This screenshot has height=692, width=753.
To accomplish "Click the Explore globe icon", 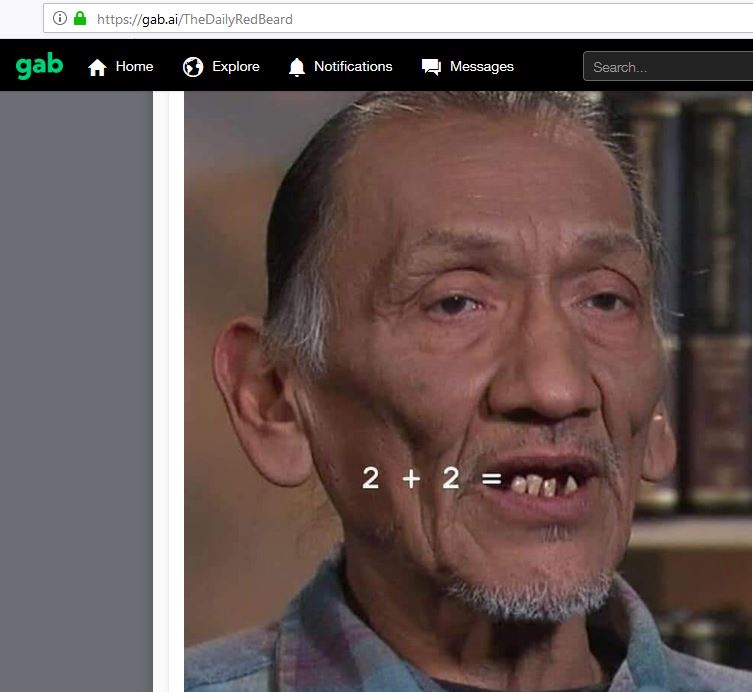I will (193, 67).
